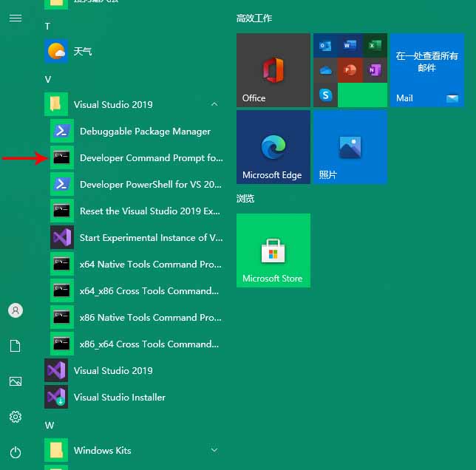Select 'Developer PowerShell for VS 20...' label
This screenshot has height=470, width=476.
click(x=151, y=185)
